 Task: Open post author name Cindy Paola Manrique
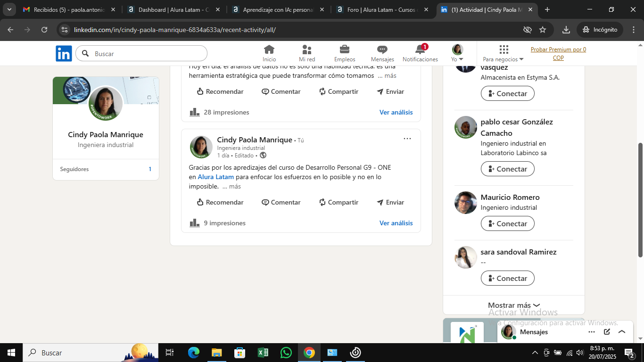coord(255,140)
